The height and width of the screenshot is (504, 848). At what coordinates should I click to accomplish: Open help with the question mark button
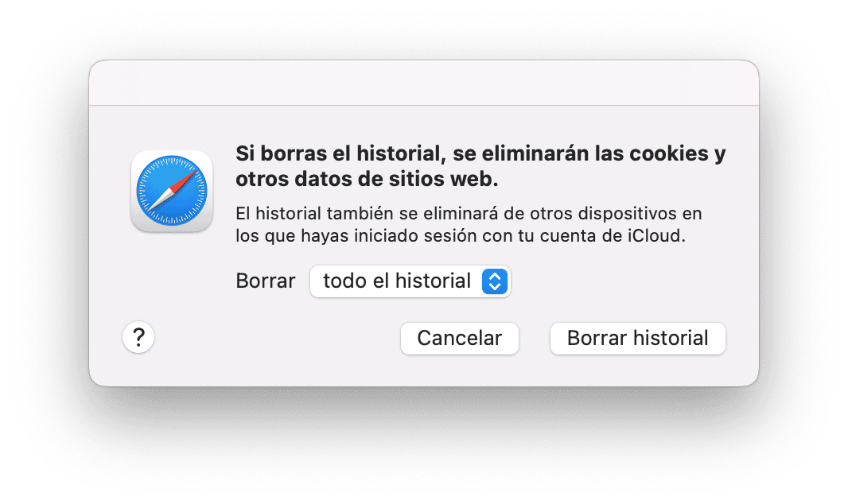click(x=138, y=337)
